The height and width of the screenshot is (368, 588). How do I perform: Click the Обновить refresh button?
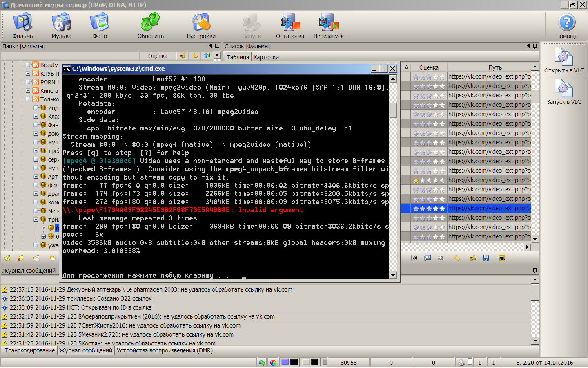coord(150,25)
